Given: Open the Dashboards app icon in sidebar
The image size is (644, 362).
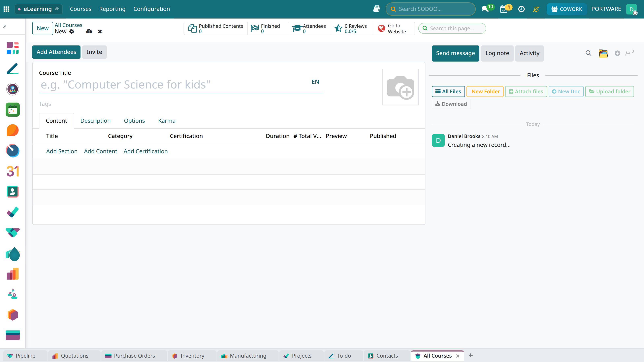Looking at the screenshot, I should (12, 48).
